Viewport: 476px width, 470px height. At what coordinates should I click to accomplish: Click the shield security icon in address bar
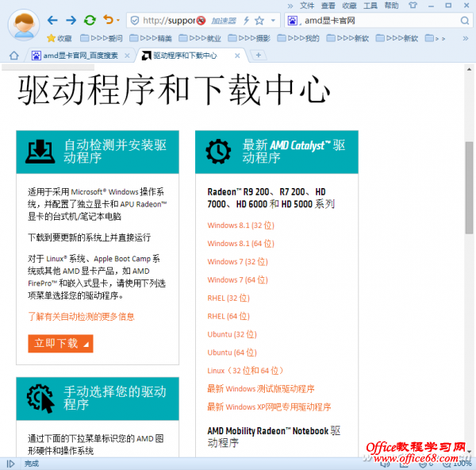pyautogui.click(x=135, y=21)
